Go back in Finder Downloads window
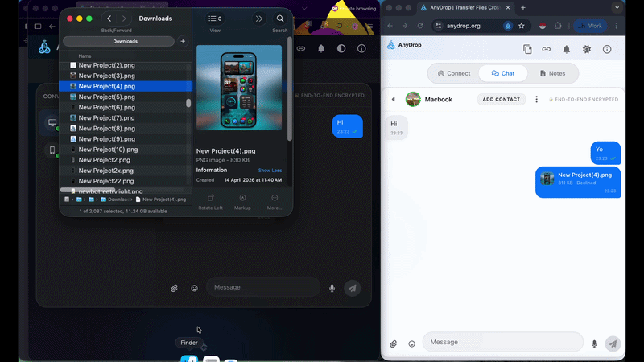The height and width of the screenshot is (362, 644). [x=109, y=19]
